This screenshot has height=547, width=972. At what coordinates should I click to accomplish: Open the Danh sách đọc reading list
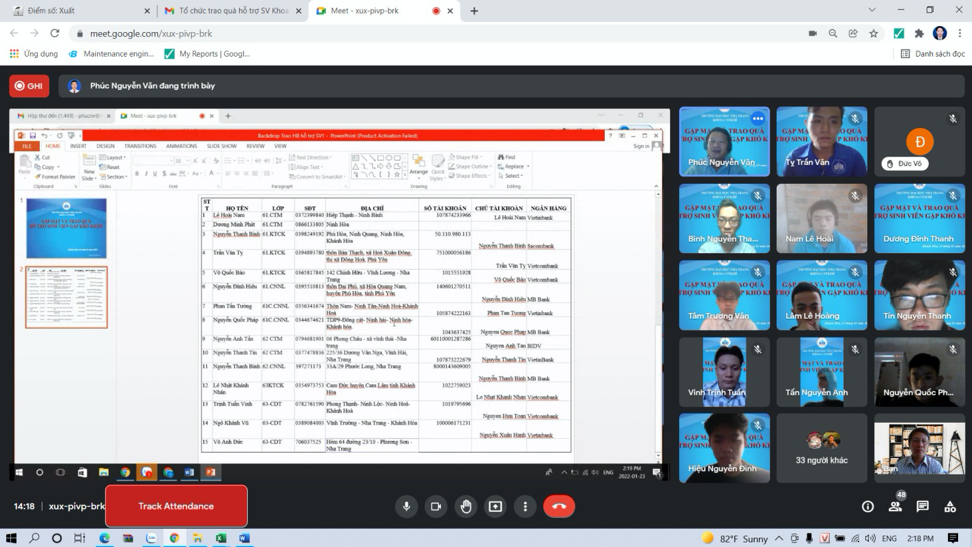click(932, 54)
